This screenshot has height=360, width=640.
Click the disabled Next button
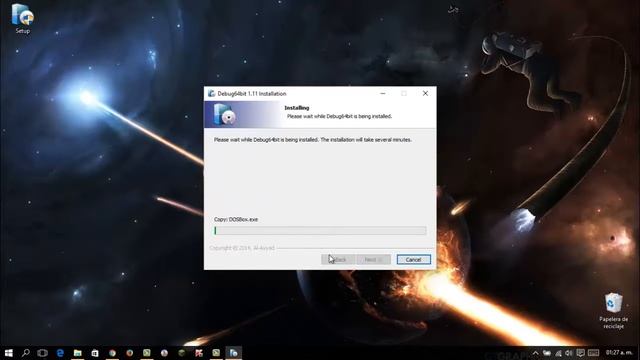coord(373,260)
